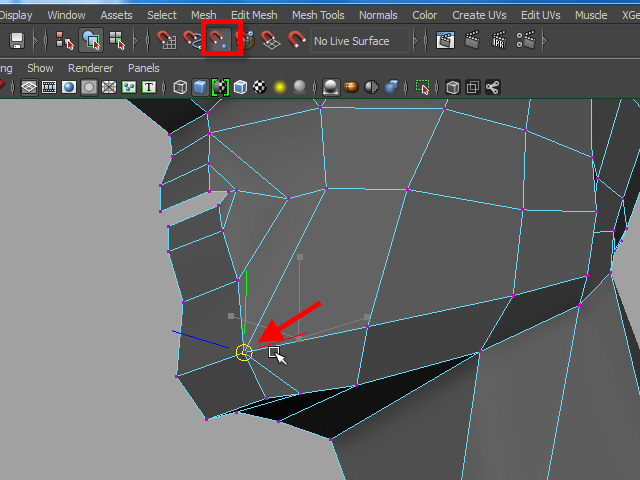
Task: Open the Mesh Tools menu
Action: [318, 16]
